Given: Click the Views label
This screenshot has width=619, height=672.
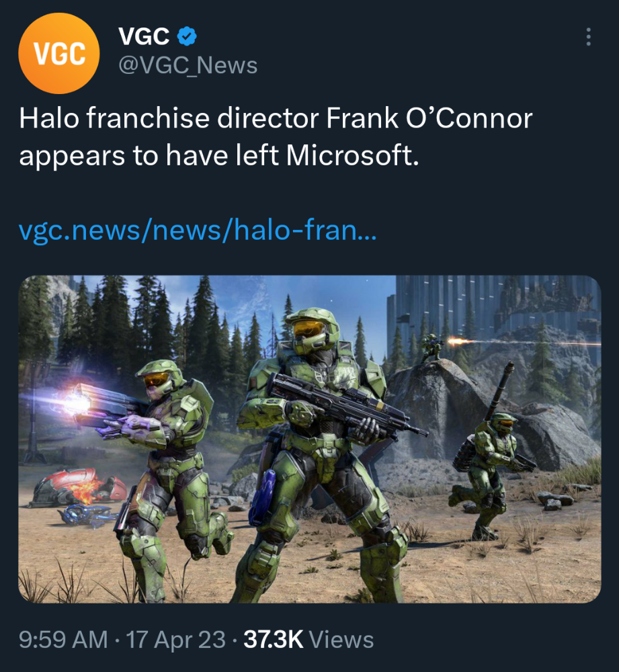Looking at the screenshot, I should coord(341,640).
